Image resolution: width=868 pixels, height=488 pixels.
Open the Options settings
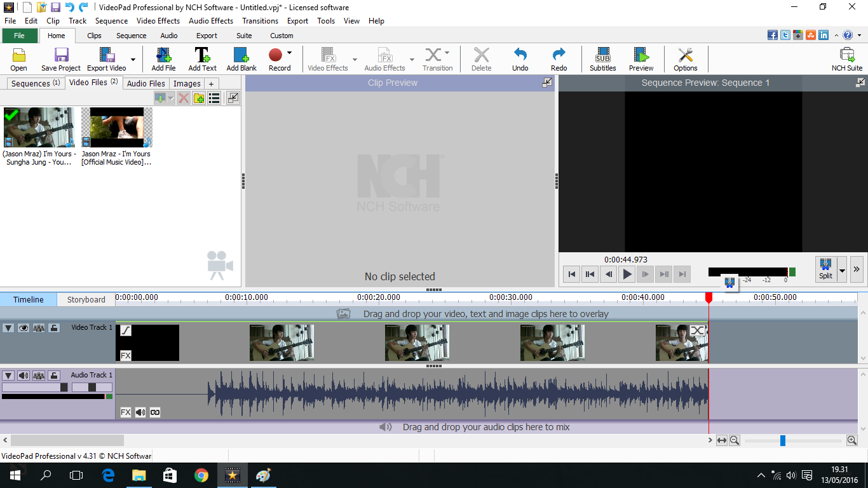[685, 59]
